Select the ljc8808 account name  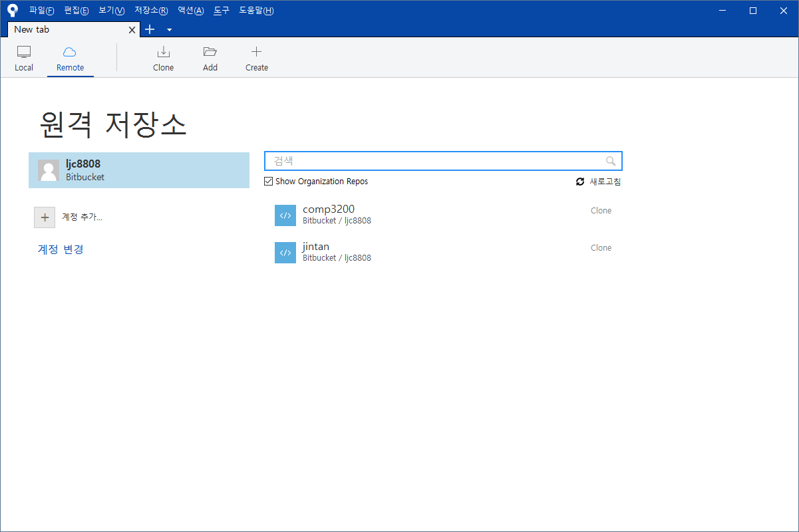(83, 164)
